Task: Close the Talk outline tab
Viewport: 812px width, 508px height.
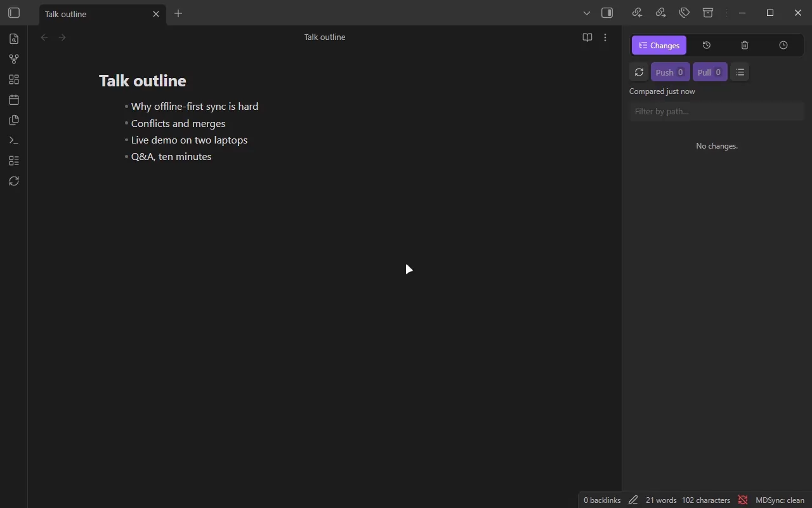Action: coord(156,14)
